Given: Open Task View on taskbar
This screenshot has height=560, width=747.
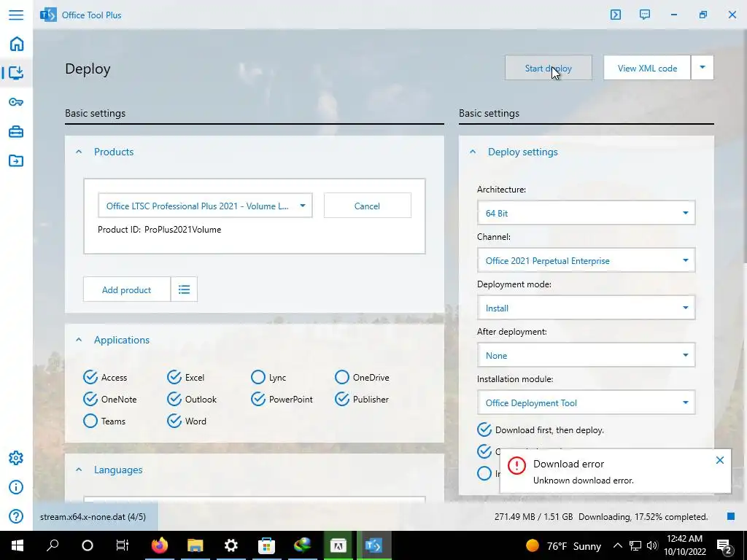Looking at the screenshot, I should click(x=123, y=545).
